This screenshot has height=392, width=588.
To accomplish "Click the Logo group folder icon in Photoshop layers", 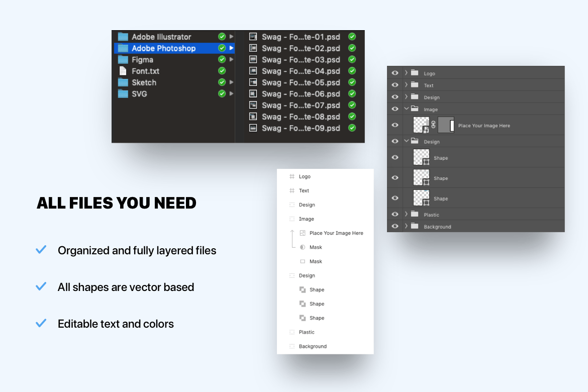I will 415,73.
